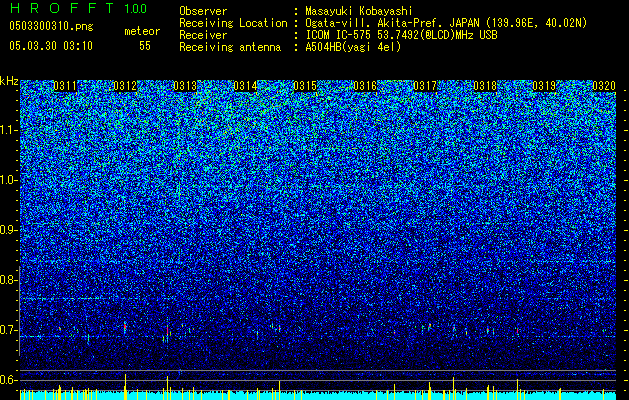629x400 pixels.
Task: Click the 0318 time marker
Action: tap(485, 86)
